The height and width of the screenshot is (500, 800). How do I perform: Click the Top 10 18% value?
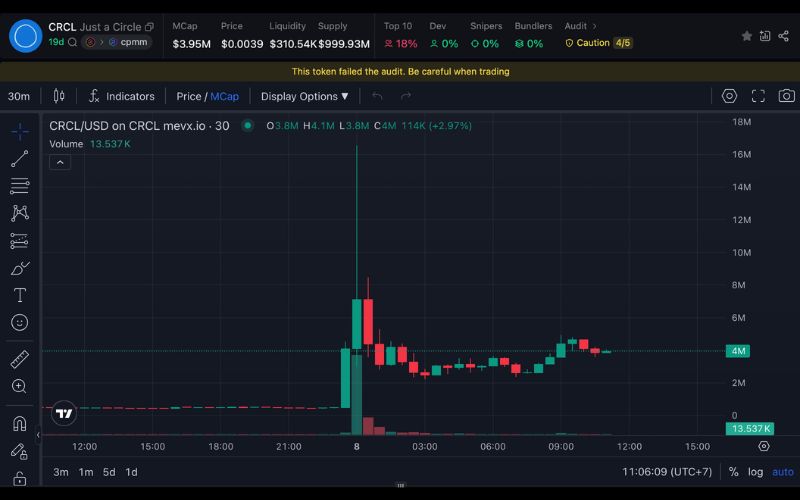point(401,44)
